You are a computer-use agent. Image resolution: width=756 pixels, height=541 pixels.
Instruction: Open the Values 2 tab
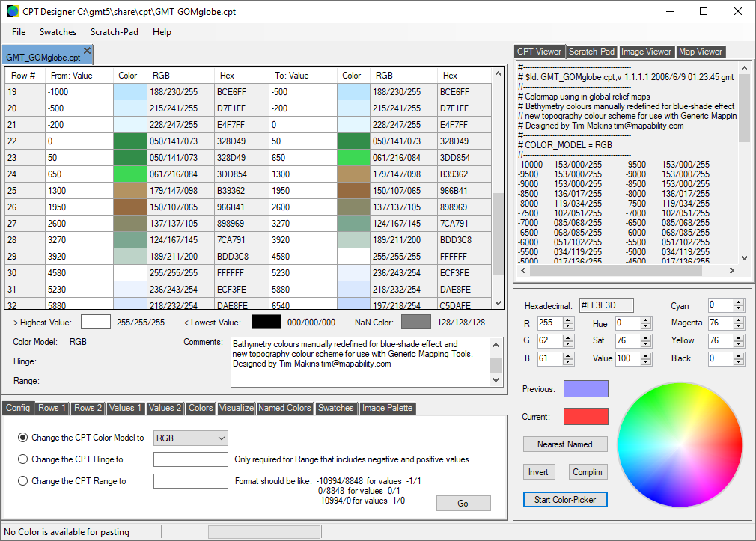pyautogui.click(x=165, y=408)
